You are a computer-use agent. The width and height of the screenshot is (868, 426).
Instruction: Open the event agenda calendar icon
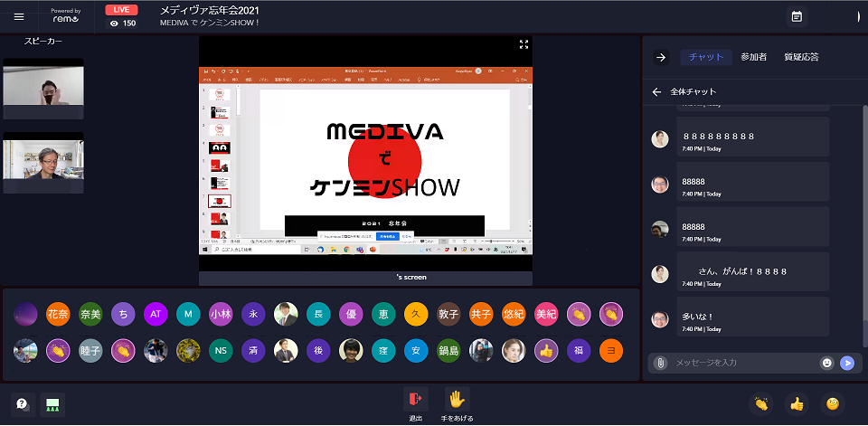797,16
